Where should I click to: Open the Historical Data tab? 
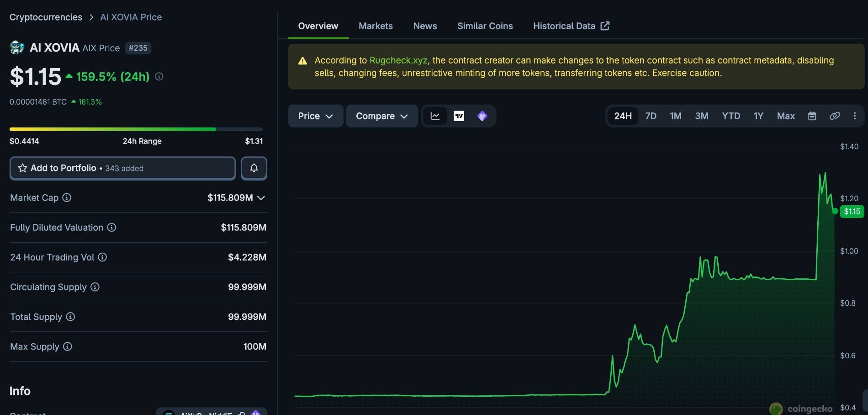[571, 26]
